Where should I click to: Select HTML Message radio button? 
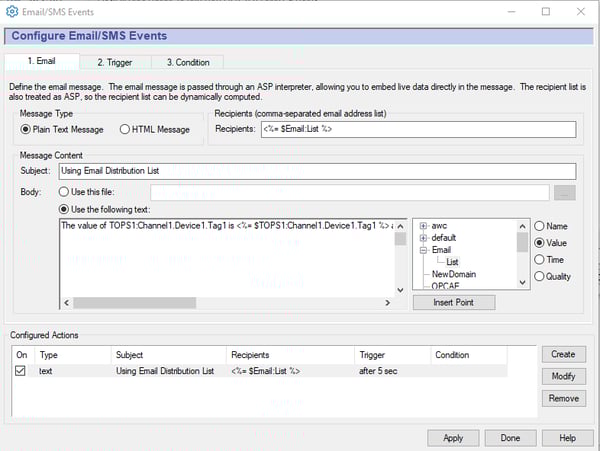click(x=125, y=129)
